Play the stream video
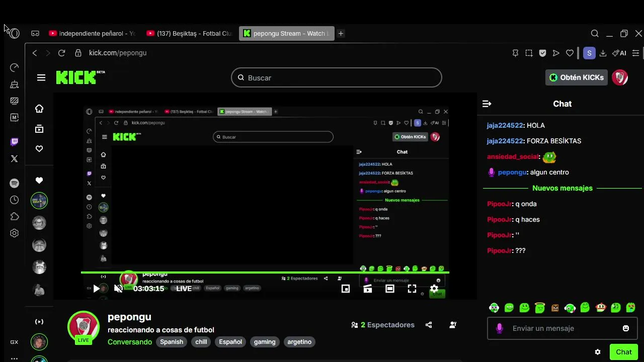The image size is (644, 362). coord(96,289)
